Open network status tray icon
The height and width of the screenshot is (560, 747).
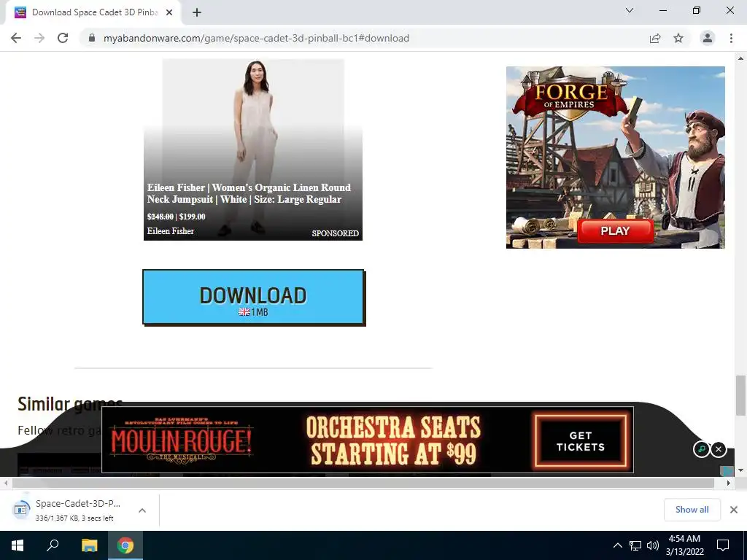pos(635,545)
